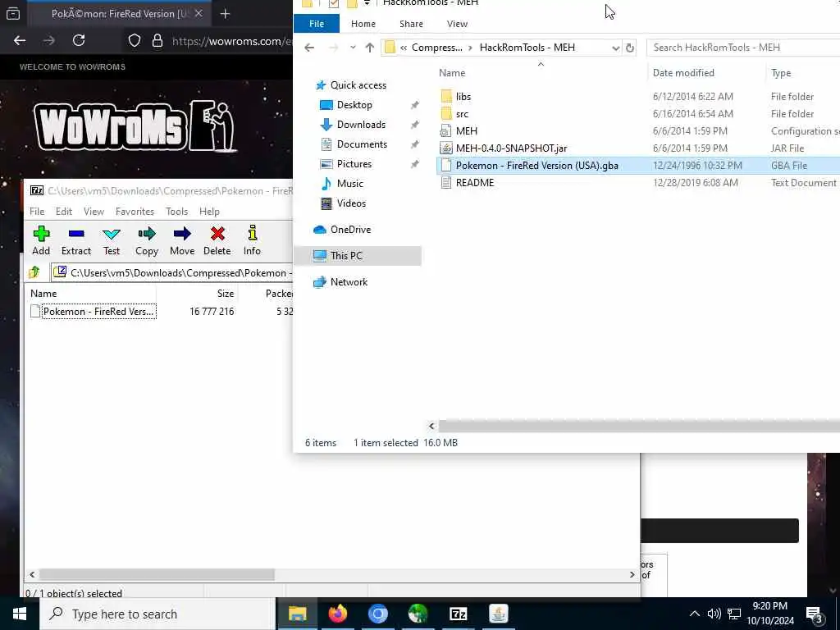Sort Explorer files by Type column

pos(781,73)
